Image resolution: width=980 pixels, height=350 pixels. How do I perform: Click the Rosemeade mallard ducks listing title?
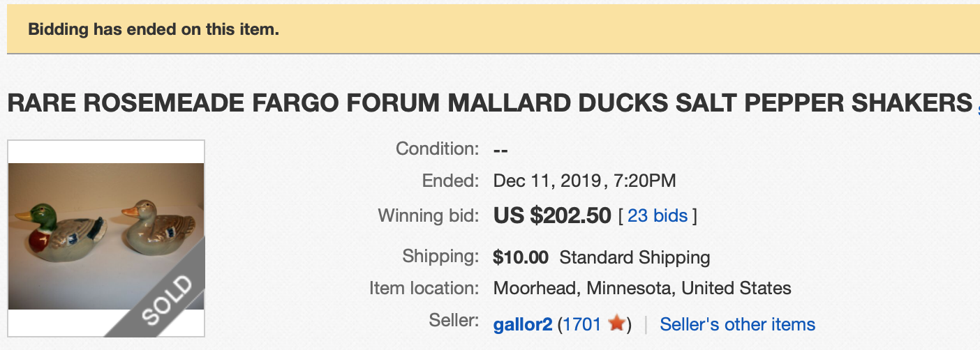point(489,103)
